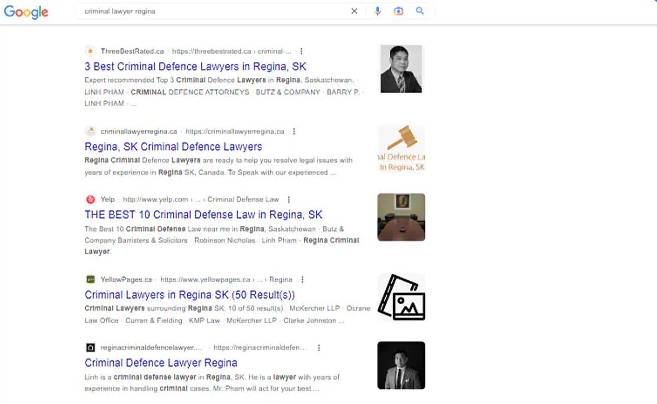Screen dimensions: 657x404
Task: Click the YellowPages favicon icon
Action: 90,279
